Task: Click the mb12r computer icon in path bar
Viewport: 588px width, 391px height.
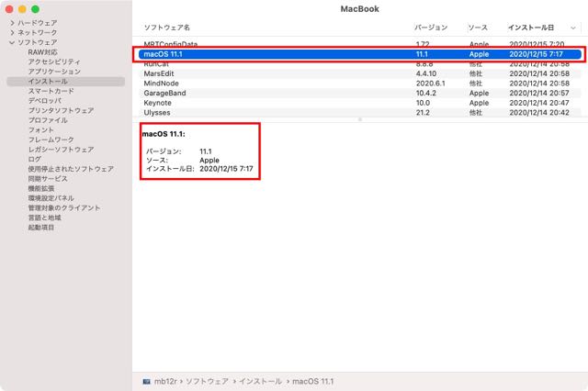Action: 146,382
